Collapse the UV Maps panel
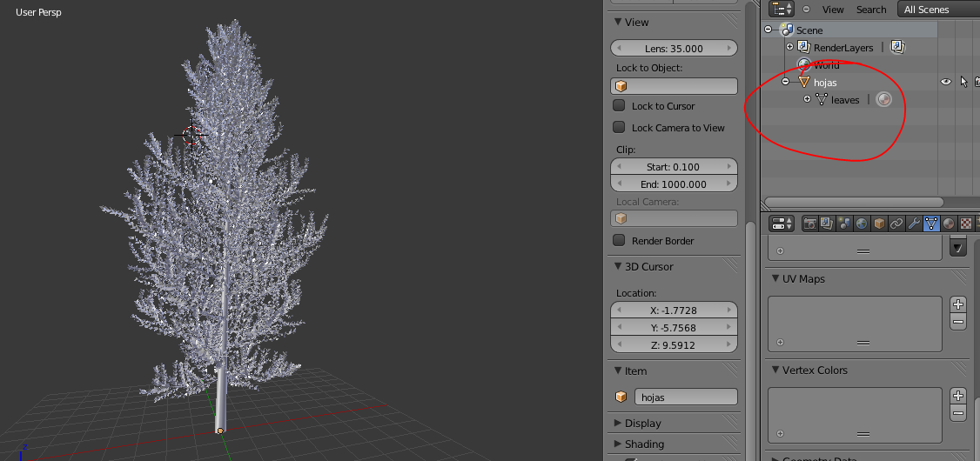The image size is (980, 461). (x=775, y=278)
